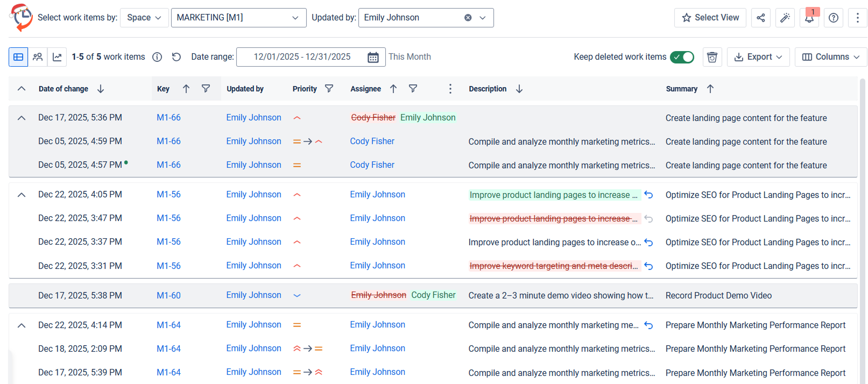868x384 pixels.
Task: Click the date range input field
Action: pos(302,57)
